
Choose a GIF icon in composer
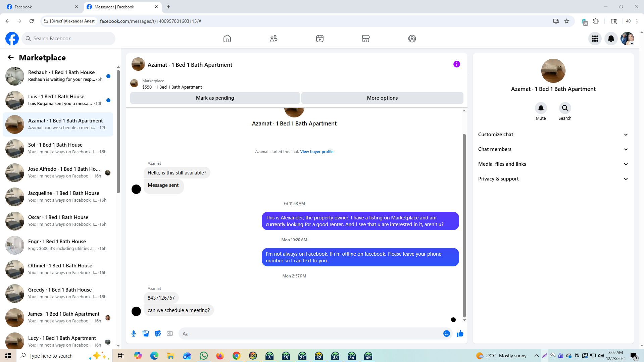coord(170,333)
